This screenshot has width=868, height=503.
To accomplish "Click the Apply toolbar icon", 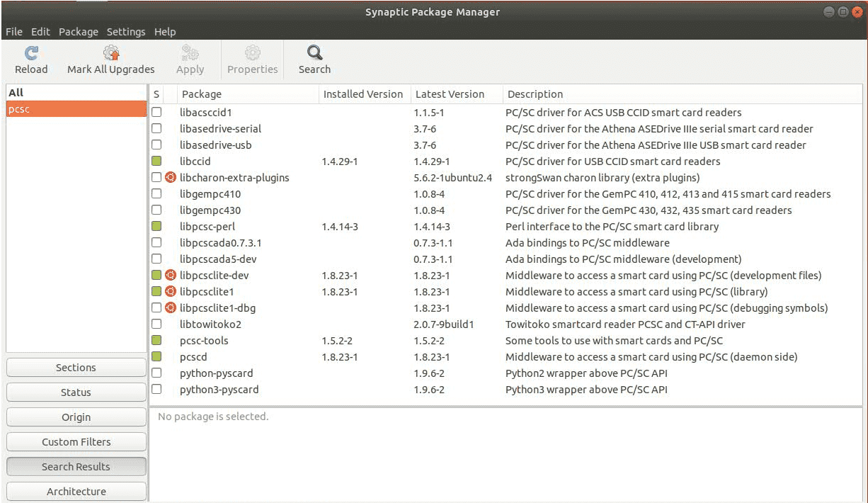I will coord(190,53).
